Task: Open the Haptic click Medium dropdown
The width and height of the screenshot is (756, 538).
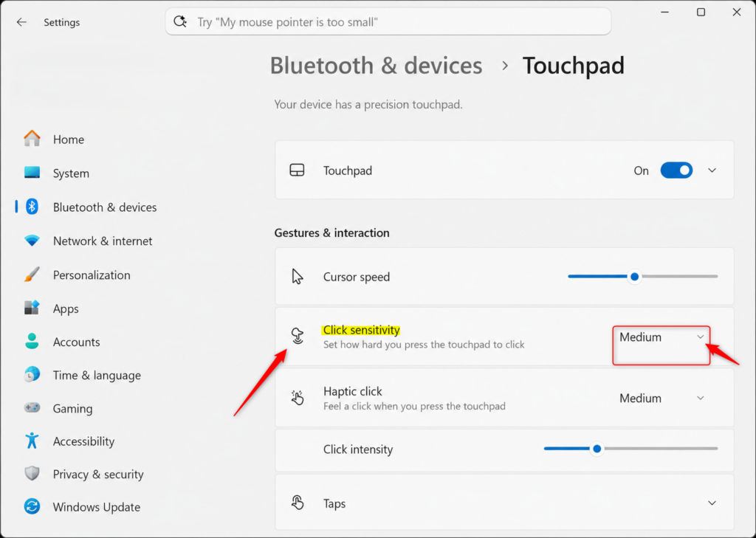Action: (661, 399)
